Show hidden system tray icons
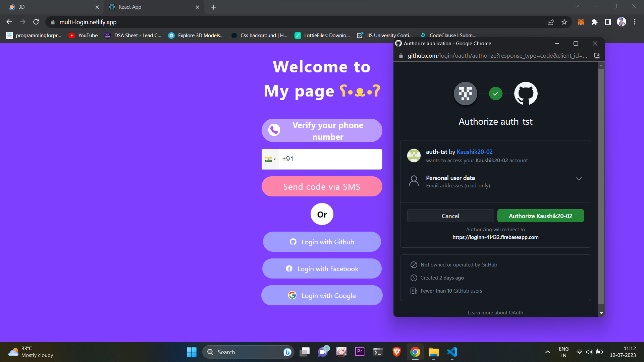The width and height of the screenshot is (644, 362). (x=547, y=352)
